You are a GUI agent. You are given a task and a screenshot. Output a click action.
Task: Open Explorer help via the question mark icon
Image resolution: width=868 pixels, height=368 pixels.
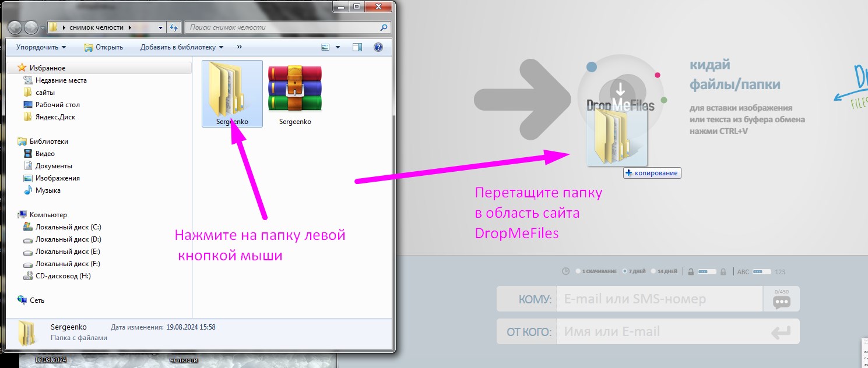[x=378, y=47]
